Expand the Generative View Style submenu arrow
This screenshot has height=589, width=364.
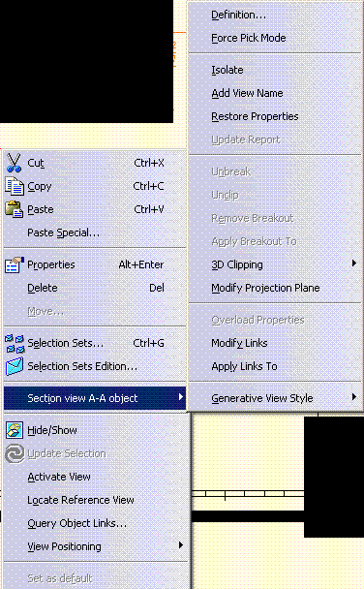click(354, 396)
